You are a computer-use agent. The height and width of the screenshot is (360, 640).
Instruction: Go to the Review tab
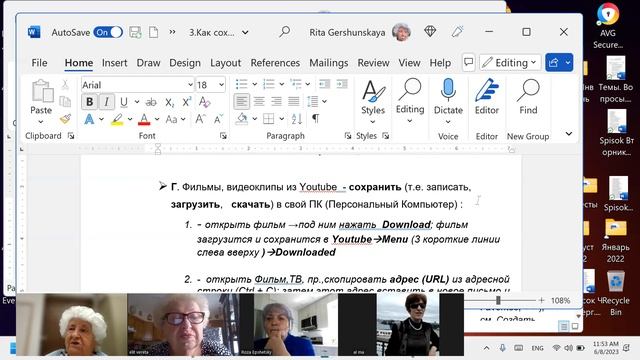pos(373,63)
